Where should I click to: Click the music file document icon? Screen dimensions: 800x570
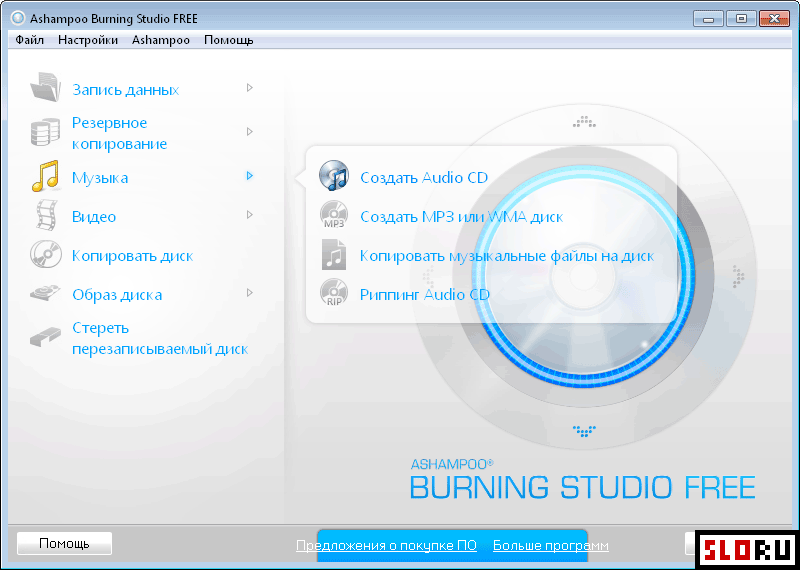click(x=334, y=255)
